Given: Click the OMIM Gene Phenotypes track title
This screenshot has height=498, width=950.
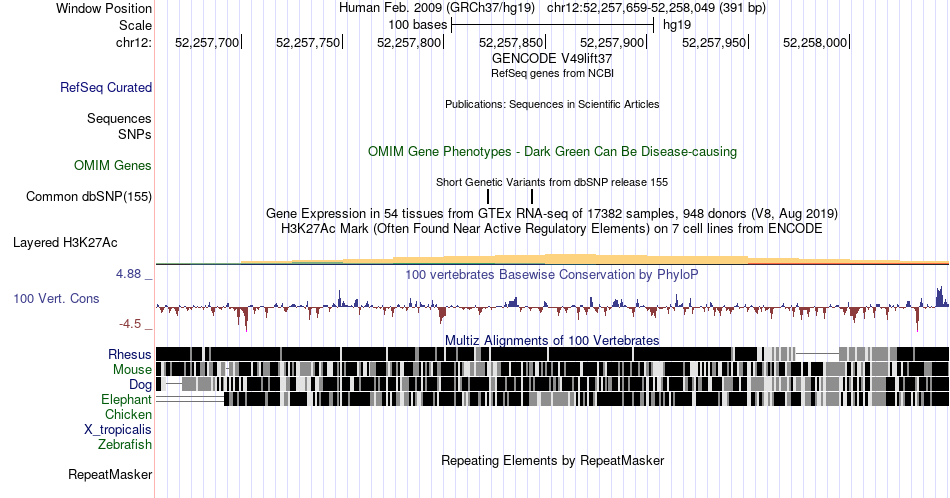Looking at the screenshot, I should coord(552,151).
